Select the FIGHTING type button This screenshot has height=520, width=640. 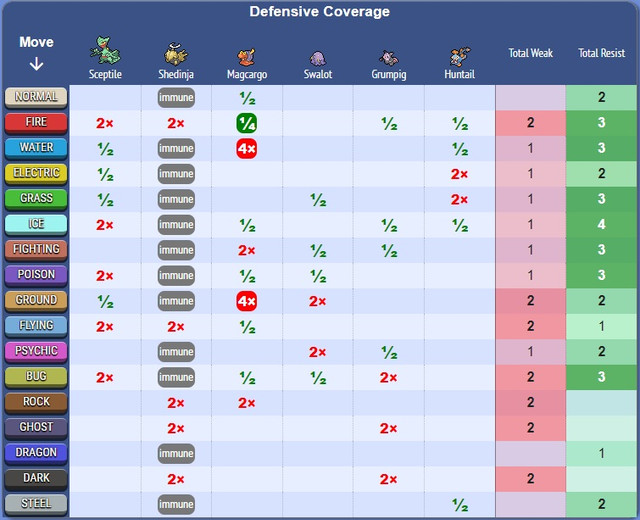coord(36,249)
